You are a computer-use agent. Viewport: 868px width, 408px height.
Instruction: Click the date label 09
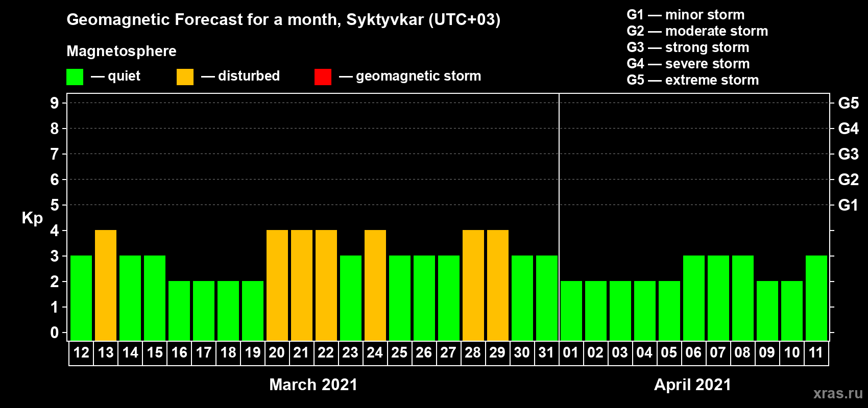point(767,352)
